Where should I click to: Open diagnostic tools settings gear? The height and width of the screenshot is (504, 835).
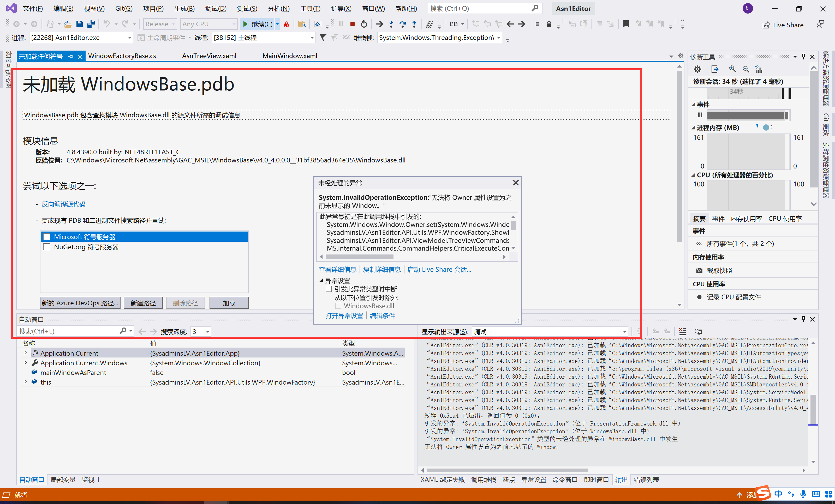(697, 69)
